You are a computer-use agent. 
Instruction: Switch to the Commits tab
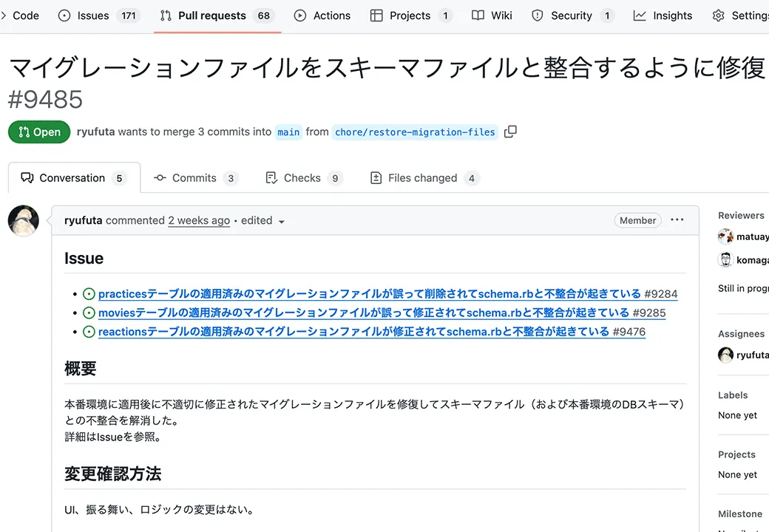196,178
